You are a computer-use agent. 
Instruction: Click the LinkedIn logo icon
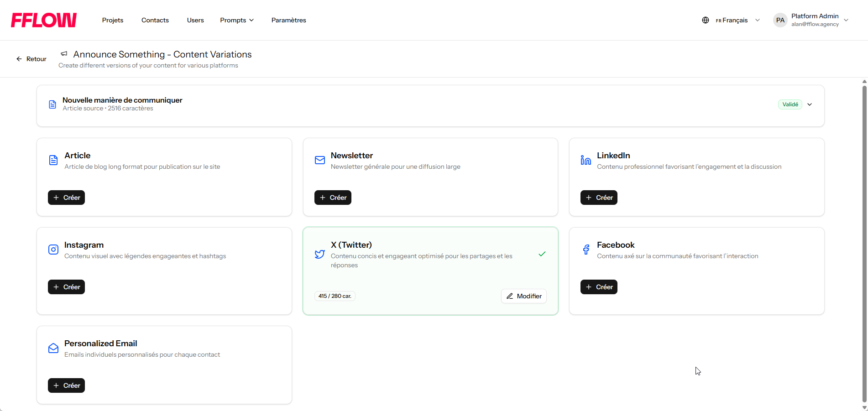click(x=586, y=160)
